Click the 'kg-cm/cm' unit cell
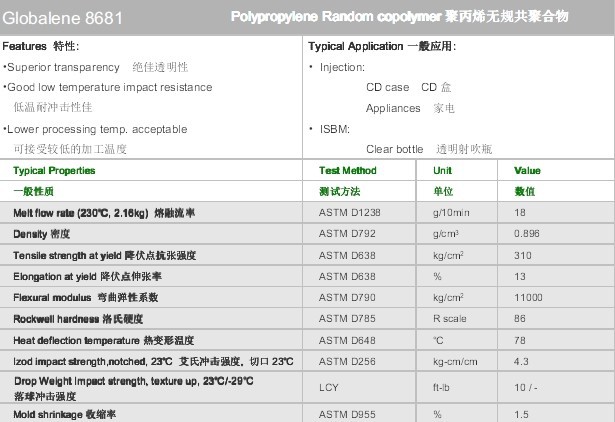Viewport: 615px width, 422px height. point(455,362)
